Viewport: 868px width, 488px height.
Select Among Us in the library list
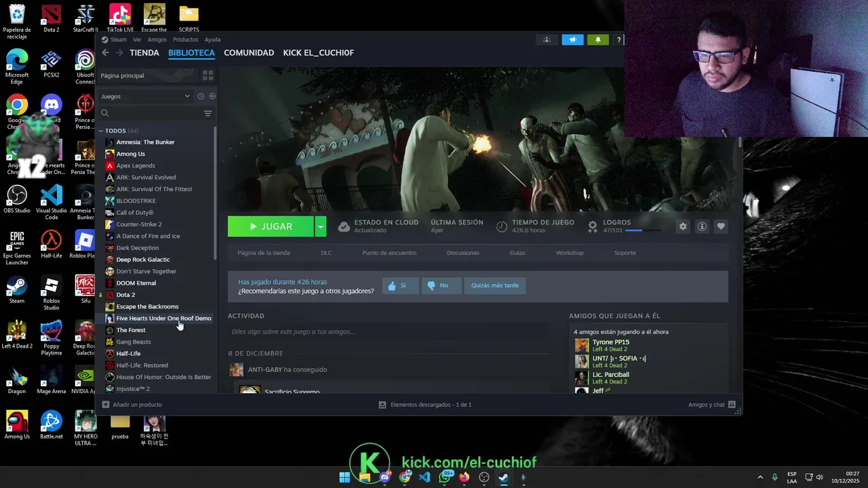coord(130,154)
